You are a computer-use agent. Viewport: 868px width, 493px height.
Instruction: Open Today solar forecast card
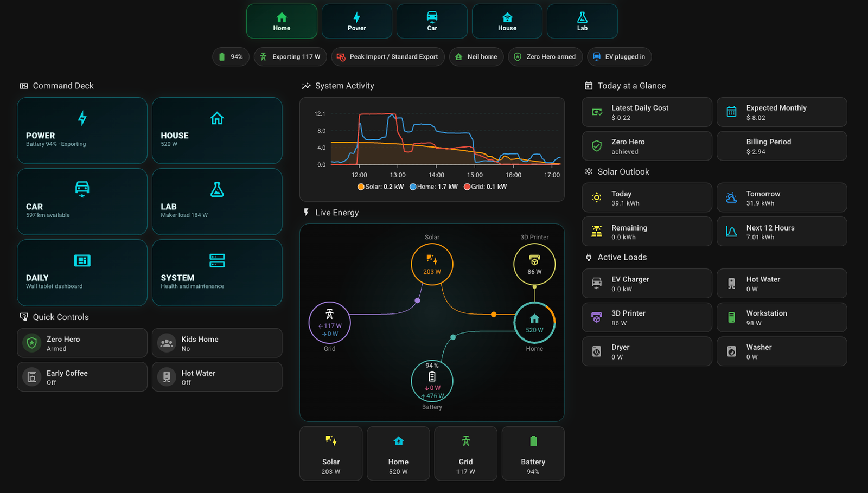point(647,197)
